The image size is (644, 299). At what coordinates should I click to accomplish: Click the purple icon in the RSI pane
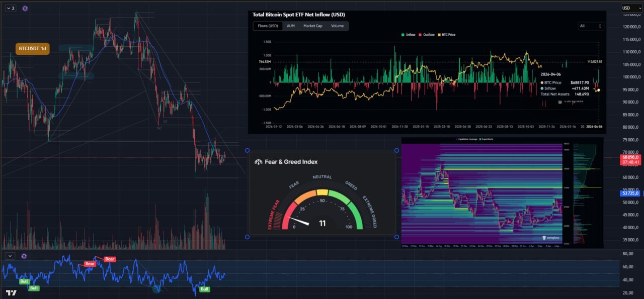click(24, 256)
